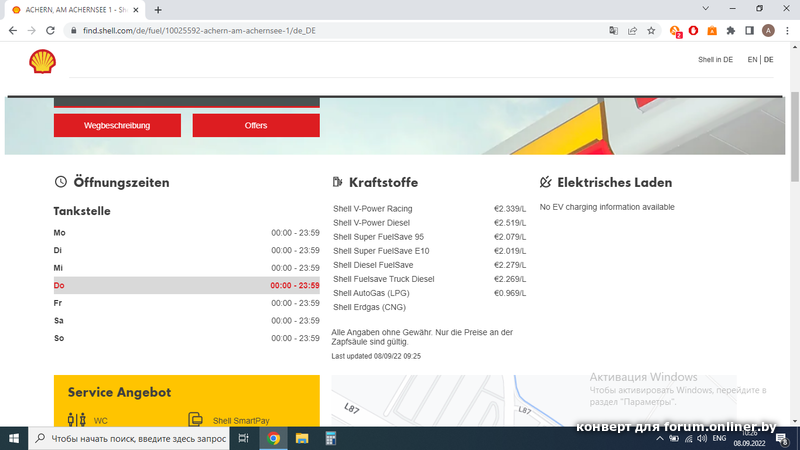
Task: Show hidden system tray icons
Action: tap(660, 438)
